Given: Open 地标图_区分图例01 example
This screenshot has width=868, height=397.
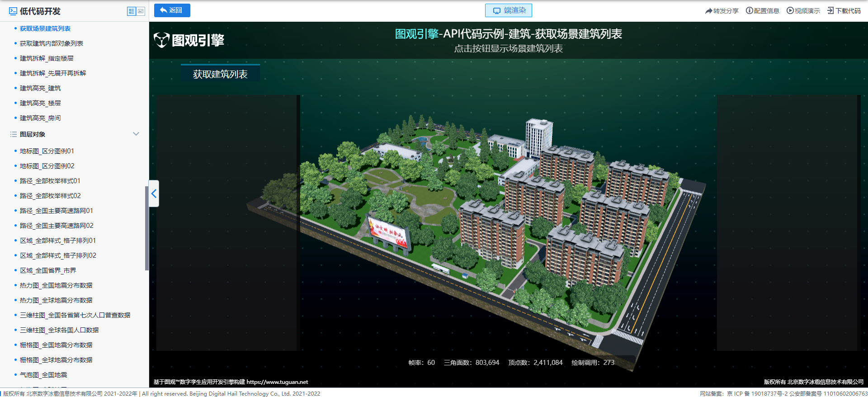Looking at the screenshot, I should (47, 151).
